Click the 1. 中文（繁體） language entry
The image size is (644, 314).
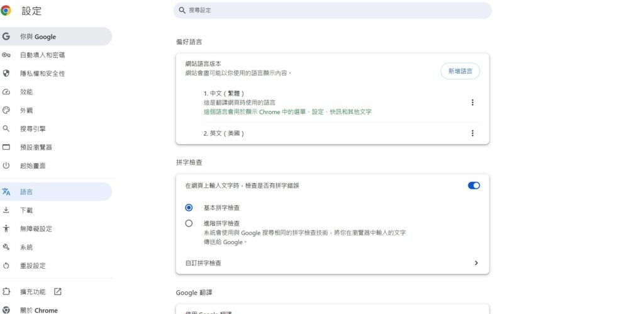coord(224,94)
